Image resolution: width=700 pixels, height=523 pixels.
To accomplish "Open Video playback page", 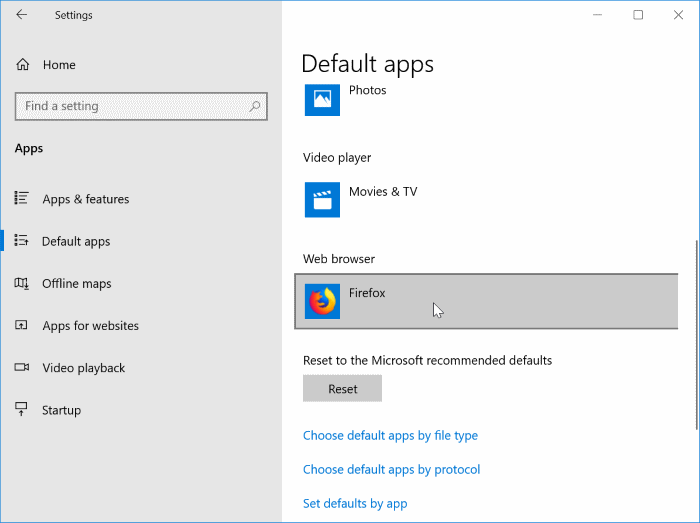I will point(83,368).
